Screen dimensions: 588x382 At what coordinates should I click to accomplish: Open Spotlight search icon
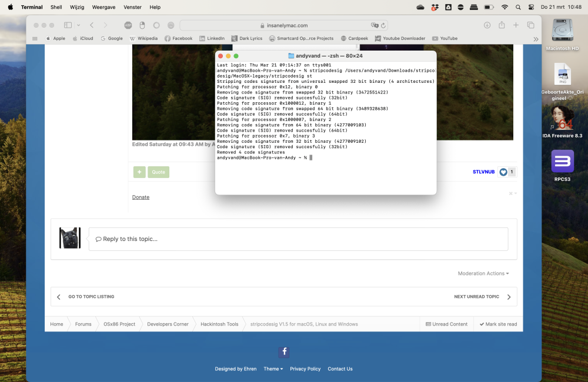coord(518,7)
